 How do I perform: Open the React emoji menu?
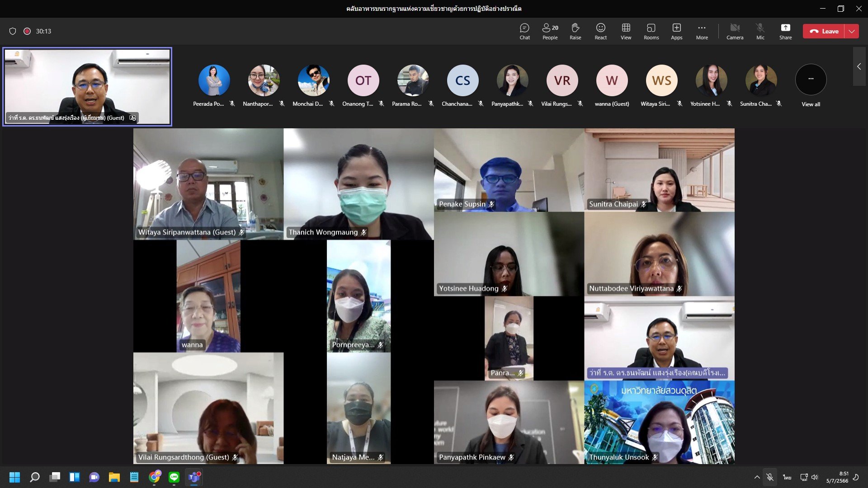pos(600,31)
